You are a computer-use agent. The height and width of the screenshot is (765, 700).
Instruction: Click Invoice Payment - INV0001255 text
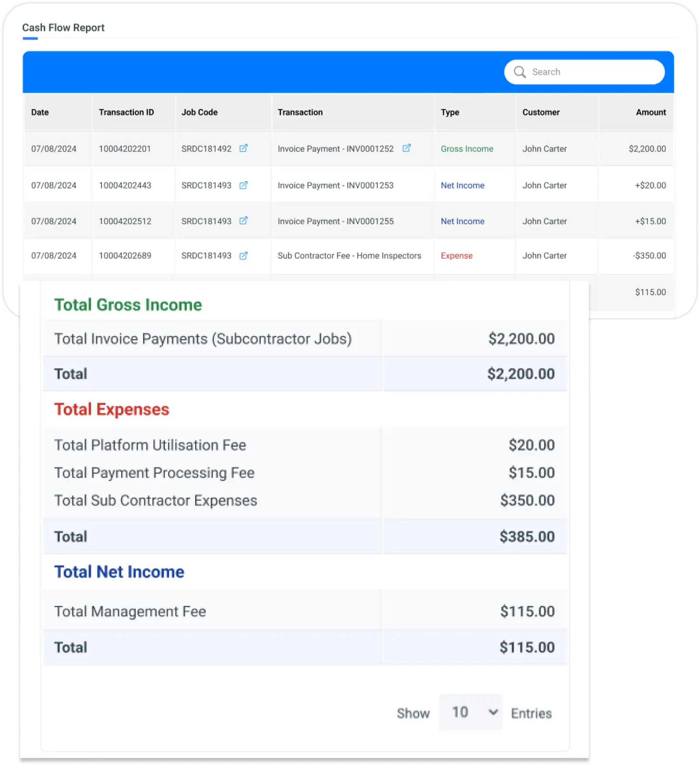(x=336, y=221)
